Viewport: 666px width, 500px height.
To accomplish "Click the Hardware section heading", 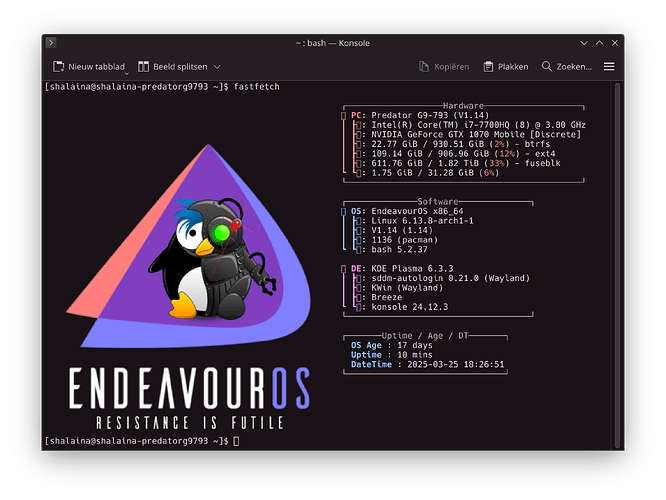I will [463, 106].
